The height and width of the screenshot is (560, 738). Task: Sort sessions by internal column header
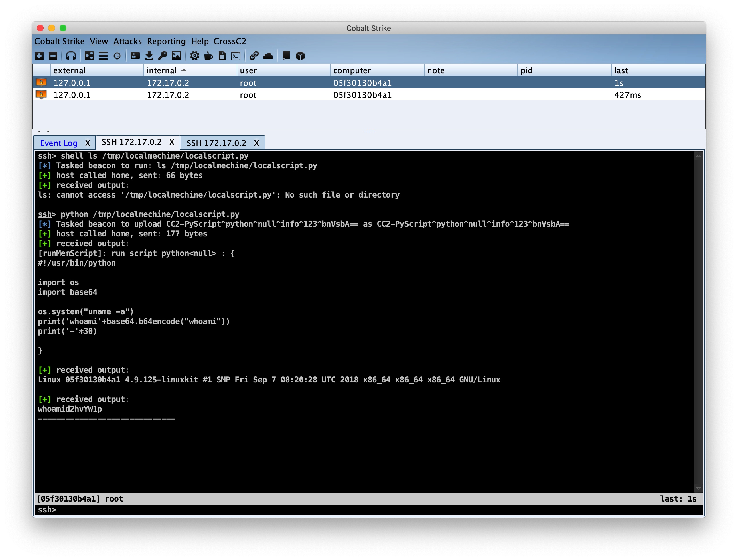[162, 70]
